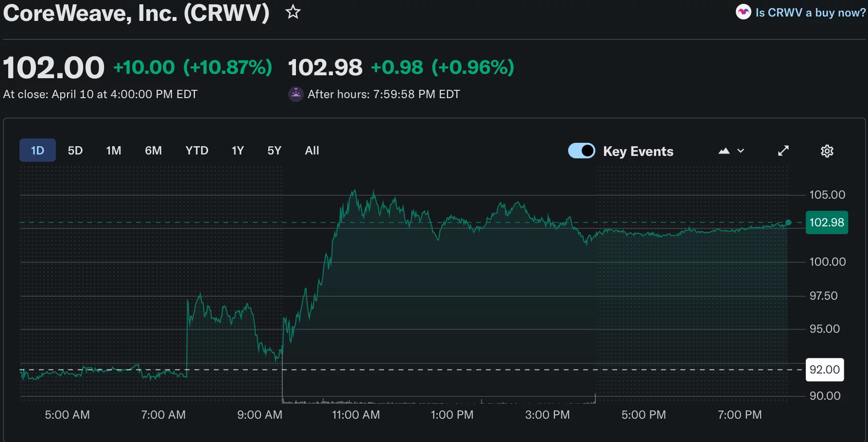The height and width of the screenshot is (442, 868).
Task: Click the after-hours moon icon
Action: (295, 94)
